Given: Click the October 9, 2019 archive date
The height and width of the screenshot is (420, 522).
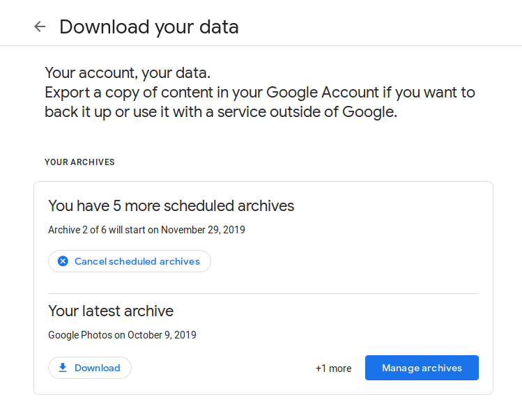Looking at the screenshot, I should pos(162,335).
